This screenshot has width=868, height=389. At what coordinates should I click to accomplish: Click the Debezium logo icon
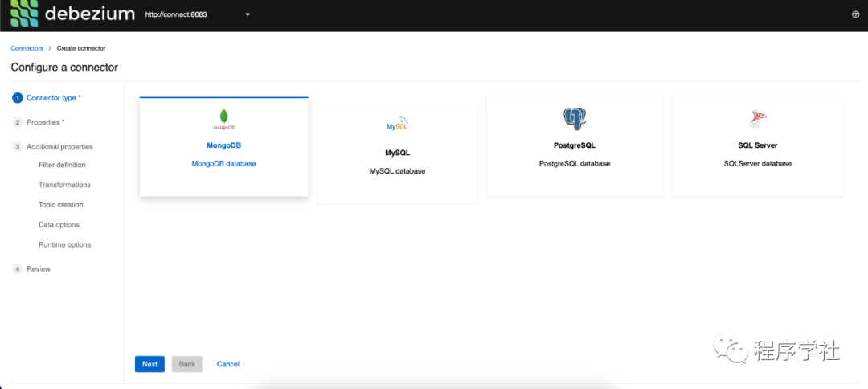[24, 14]
